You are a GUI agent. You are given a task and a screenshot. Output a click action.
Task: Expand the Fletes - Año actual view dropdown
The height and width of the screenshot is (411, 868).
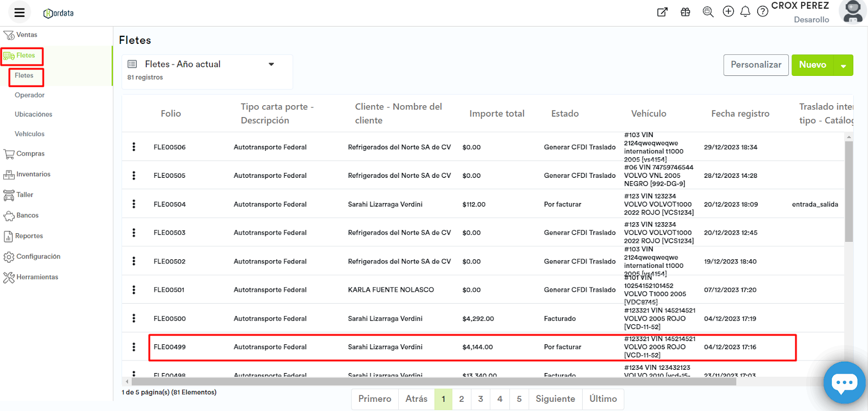click(x=271, y=65)
